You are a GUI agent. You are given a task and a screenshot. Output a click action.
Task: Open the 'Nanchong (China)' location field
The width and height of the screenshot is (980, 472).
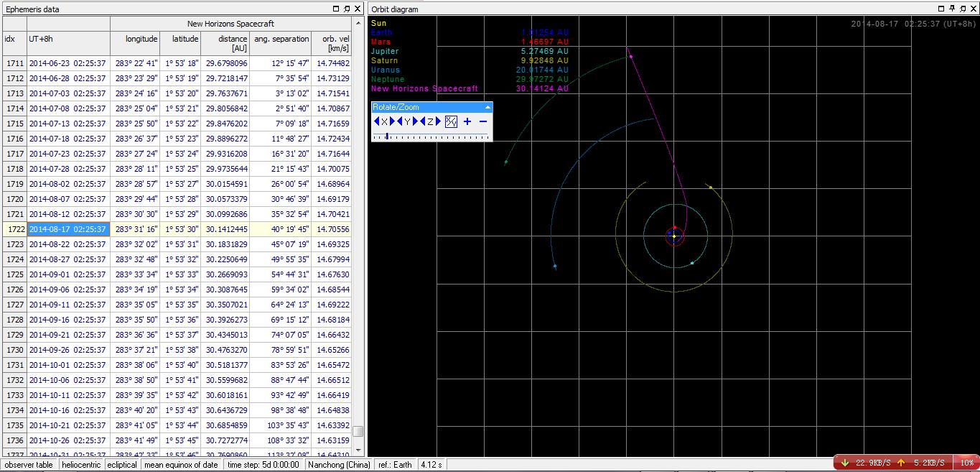pos(339,465)
